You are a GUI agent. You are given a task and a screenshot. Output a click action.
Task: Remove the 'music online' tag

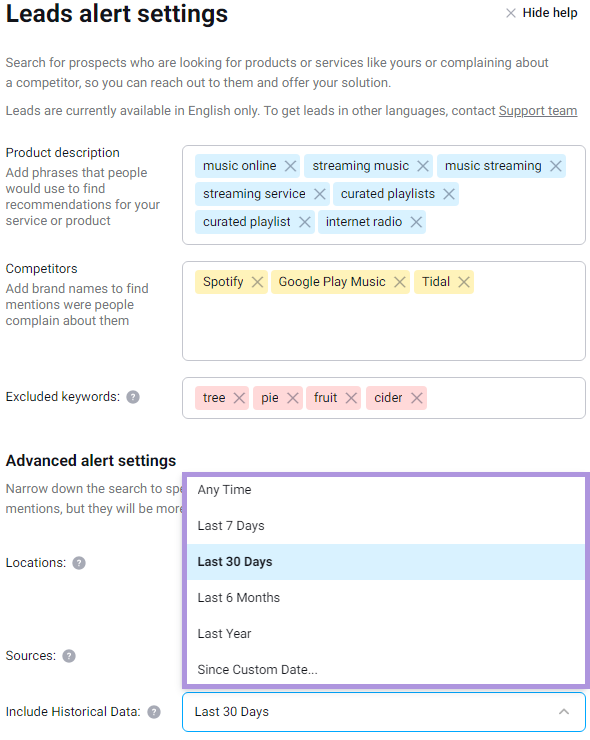click(x=290, y=166)
